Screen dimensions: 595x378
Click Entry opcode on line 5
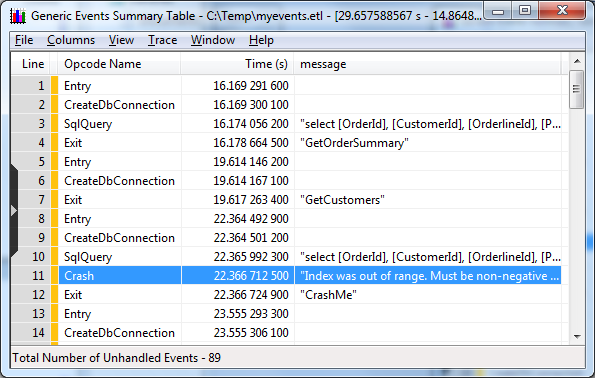(x=77, y=162)
